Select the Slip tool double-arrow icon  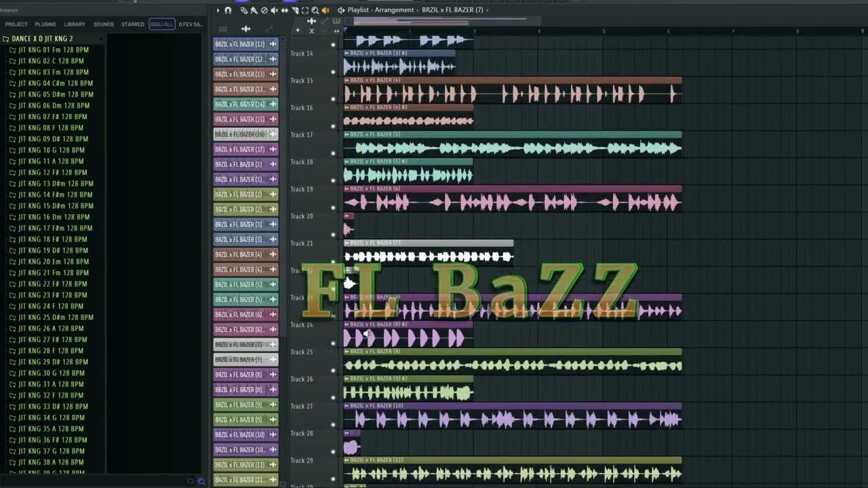[x=285, y=10]
